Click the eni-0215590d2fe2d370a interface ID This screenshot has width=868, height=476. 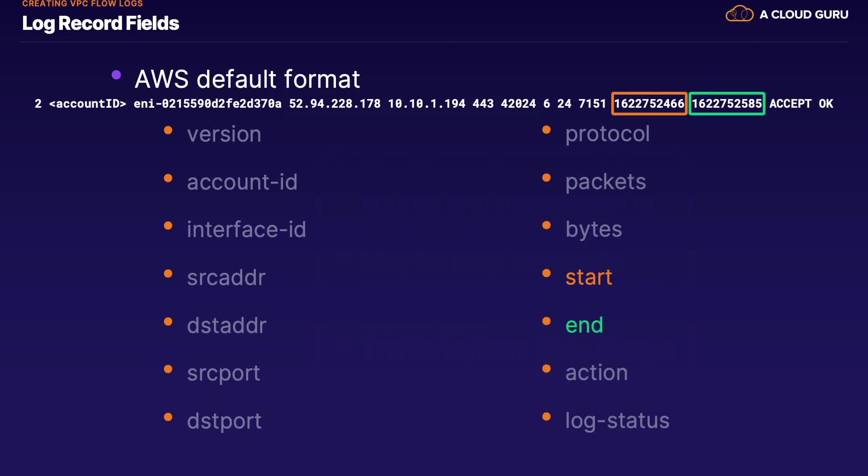[208, 104]
